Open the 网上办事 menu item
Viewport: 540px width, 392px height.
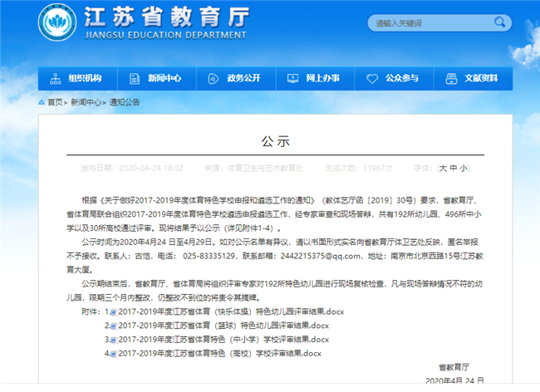[x=316, y=78]
